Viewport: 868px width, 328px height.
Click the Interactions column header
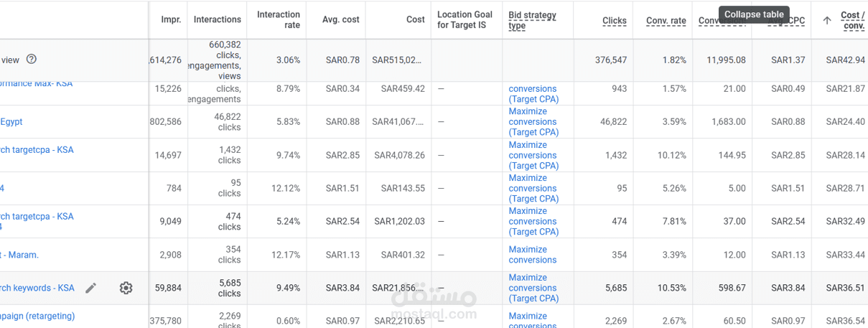[217, 20]
